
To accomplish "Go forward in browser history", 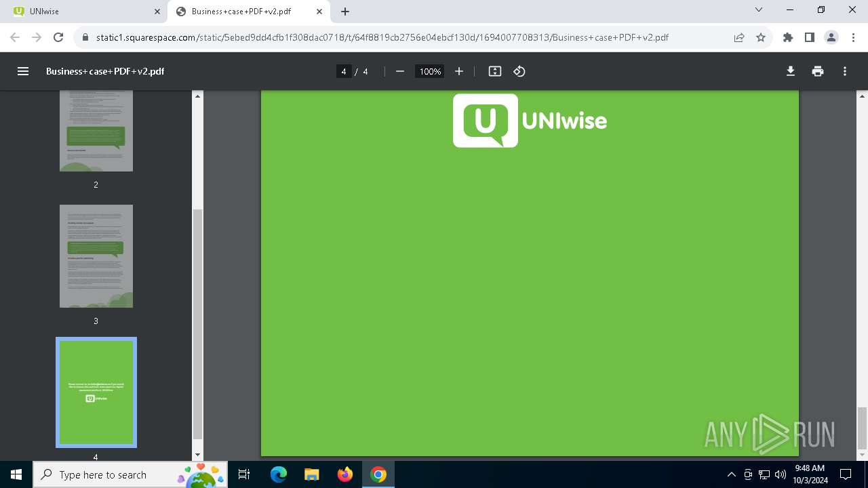I will click(37, 37).
